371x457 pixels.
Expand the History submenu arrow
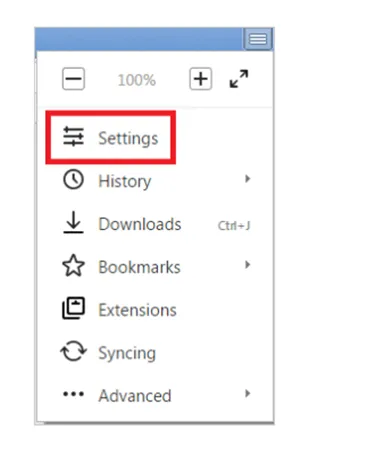tap(247, 179)
